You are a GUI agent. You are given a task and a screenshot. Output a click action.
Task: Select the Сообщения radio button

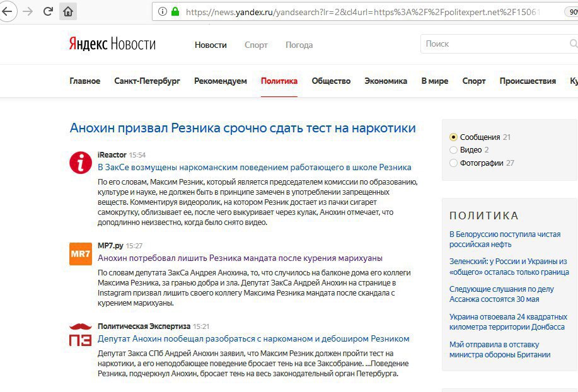453,137
